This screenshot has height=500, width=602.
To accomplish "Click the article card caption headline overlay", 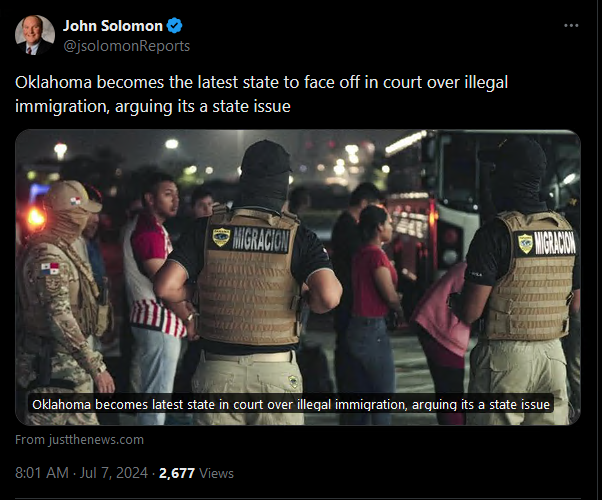I will (x=291, y=404).
